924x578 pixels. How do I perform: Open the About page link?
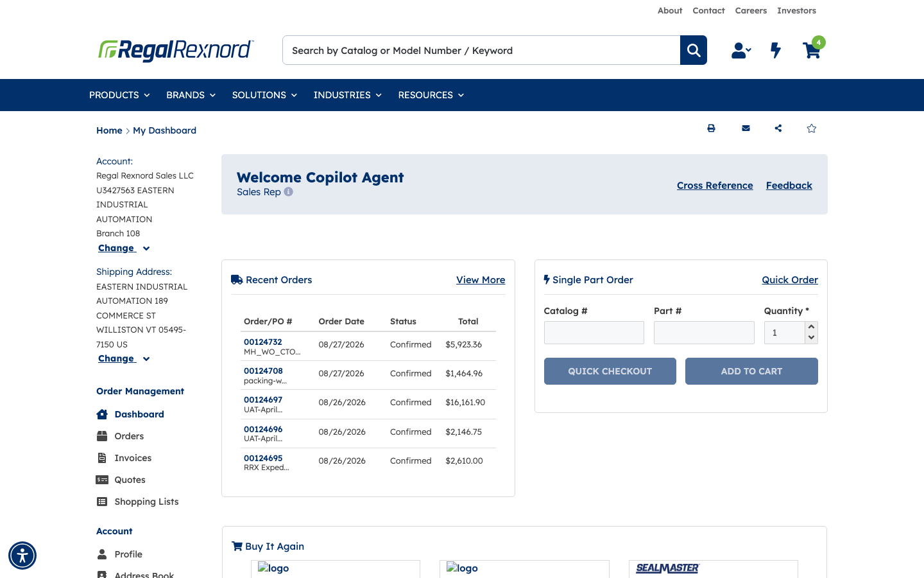click(x=670, y=10)
